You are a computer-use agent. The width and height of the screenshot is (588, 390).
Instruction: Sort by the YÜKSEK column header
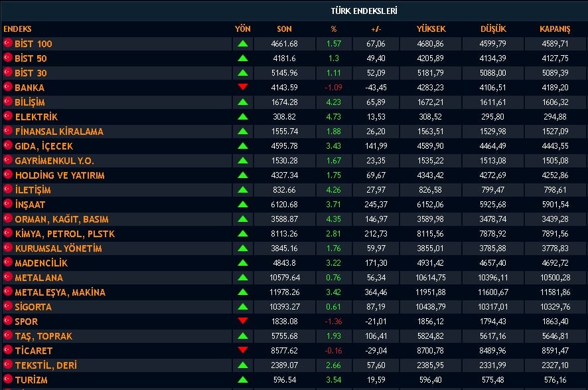(x=431, y=29)
